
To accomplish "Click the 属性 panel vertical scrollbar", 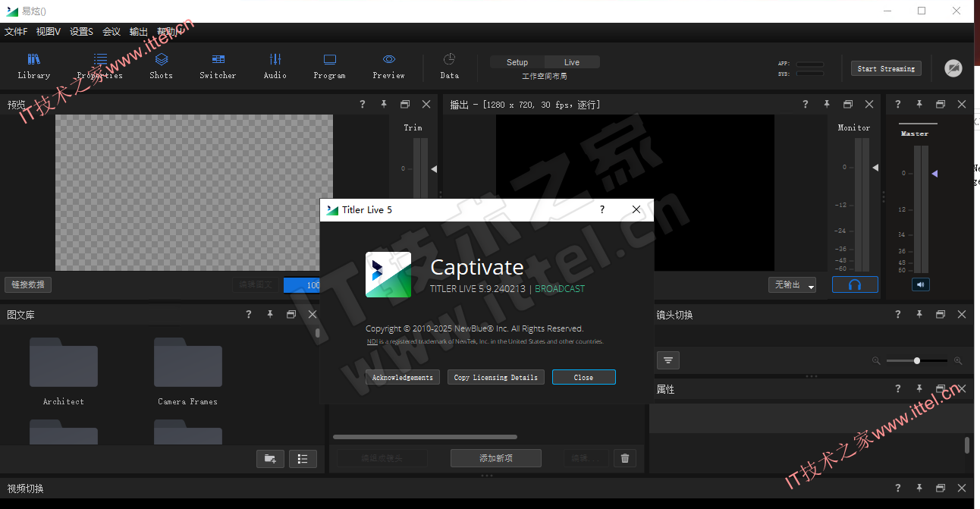I will tap(967, 445).
